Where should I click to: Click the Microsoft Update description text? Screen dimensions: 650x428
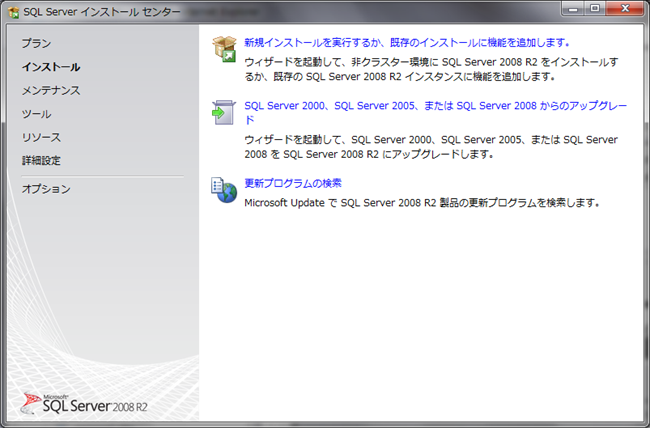click(x=422, y=203)
